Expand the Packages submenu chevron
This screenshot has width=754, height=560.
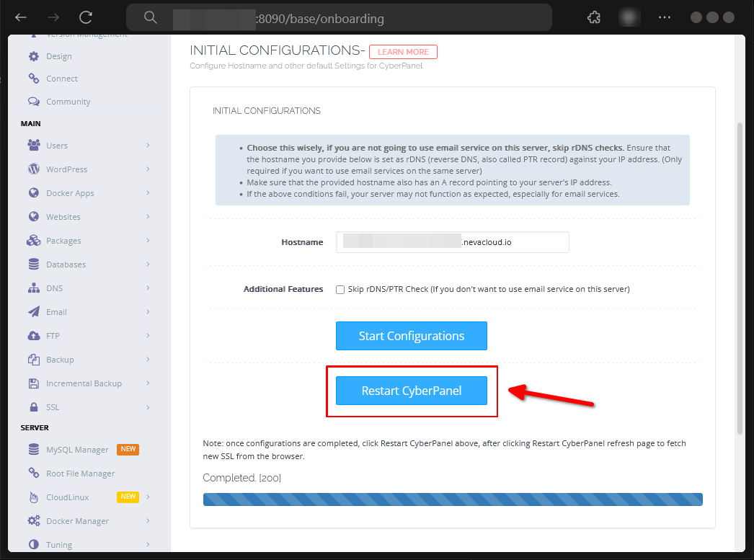(148, 240)
